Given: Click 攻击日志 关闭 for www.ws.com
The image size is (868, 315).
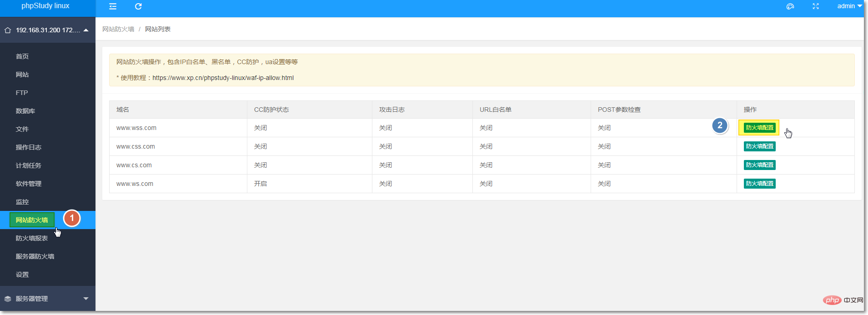Looking at the screenshot, I should 386,184.
